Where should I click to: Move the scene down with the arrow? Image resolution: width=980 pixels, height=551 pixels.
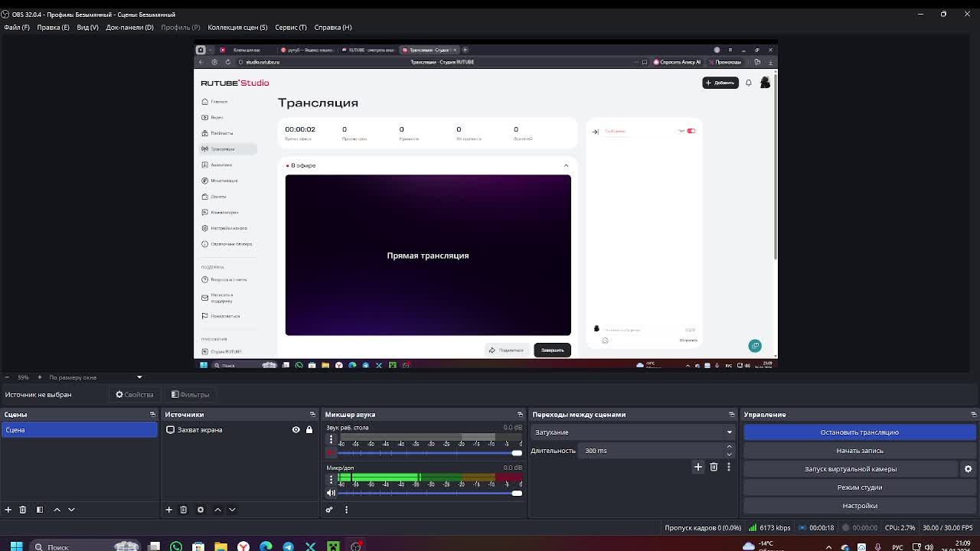[x=71, y=510]
